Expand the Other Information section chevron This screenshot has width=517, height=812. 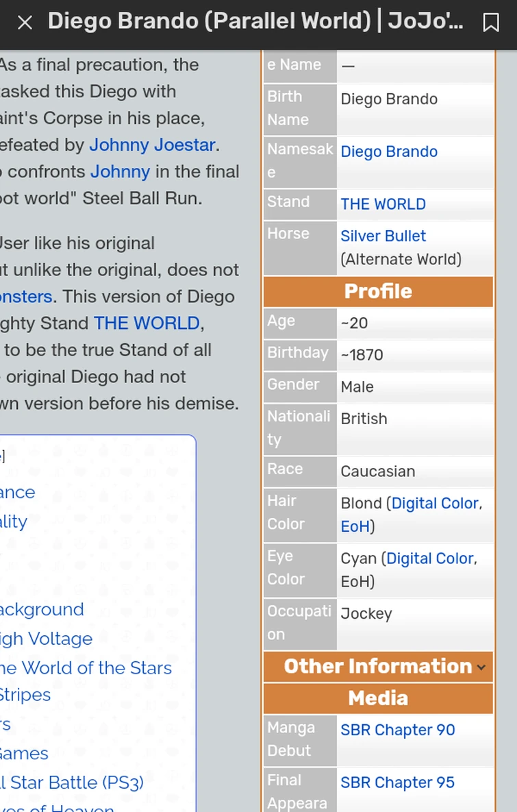481,667
